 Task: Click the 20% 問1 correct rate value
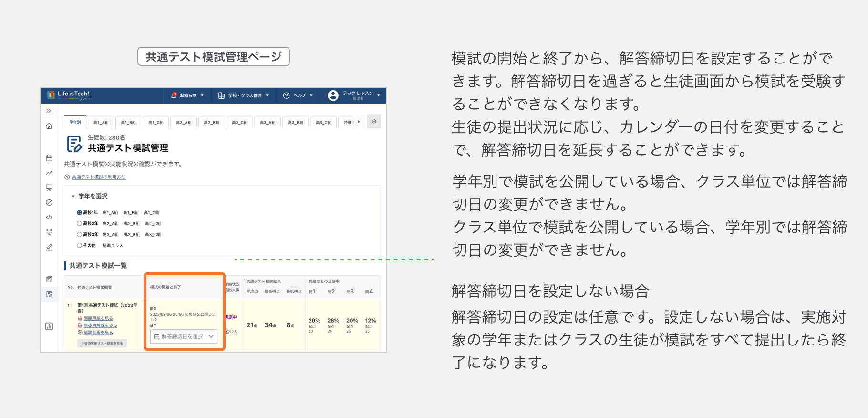tap(314, 321)
